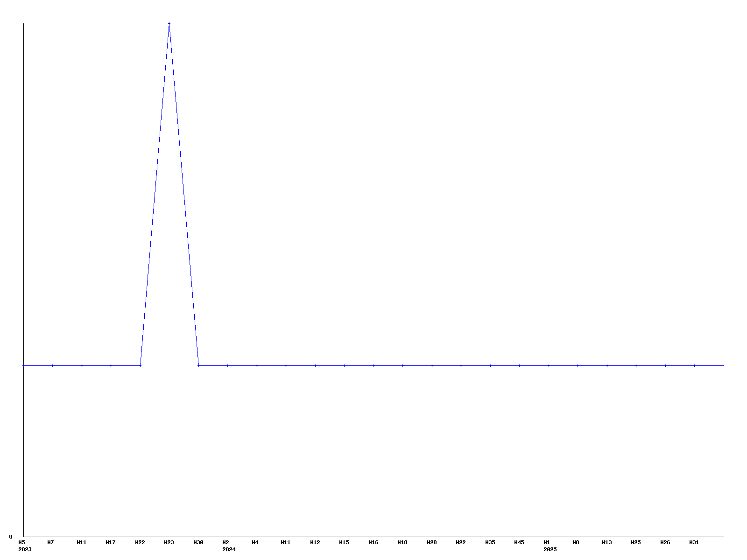
Task: Click the 2024 year label
Action: pyautogui.click(x=229, y=549)
